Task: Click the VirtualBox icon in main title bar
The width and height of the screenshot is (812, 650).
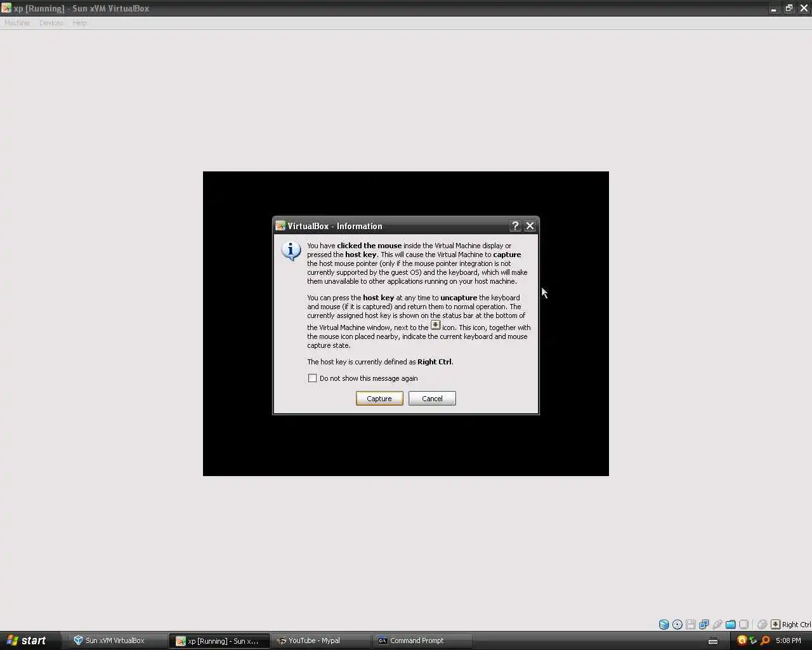Action: coord(6,8)
